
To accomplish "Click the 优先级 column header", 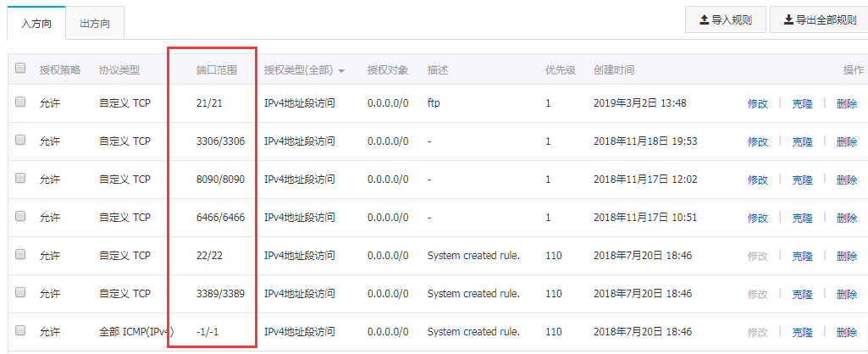I will 561,70.
